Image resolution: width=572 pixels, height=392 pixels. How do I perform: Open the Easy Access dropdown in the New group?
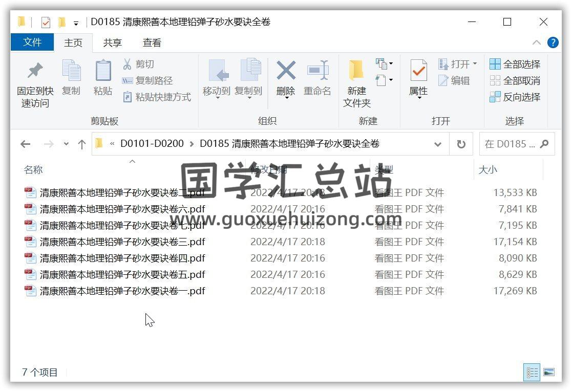(384, 80)
